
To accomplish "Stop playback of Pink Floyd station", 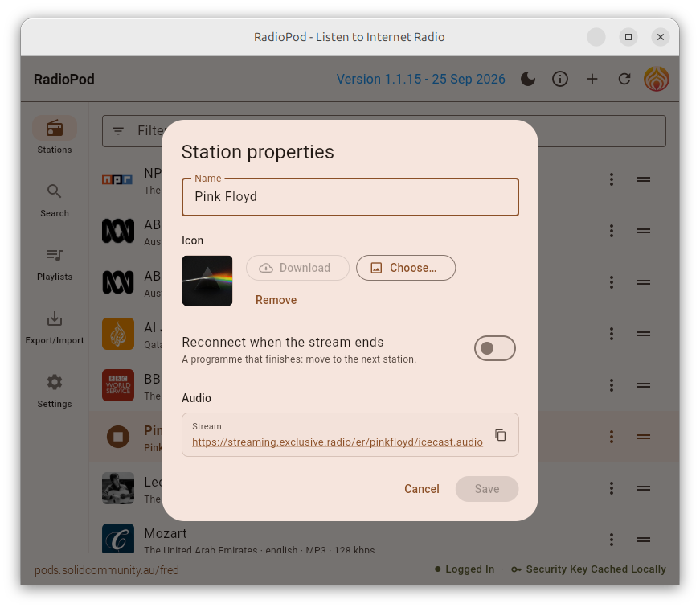I will click(x=118, y=437).
